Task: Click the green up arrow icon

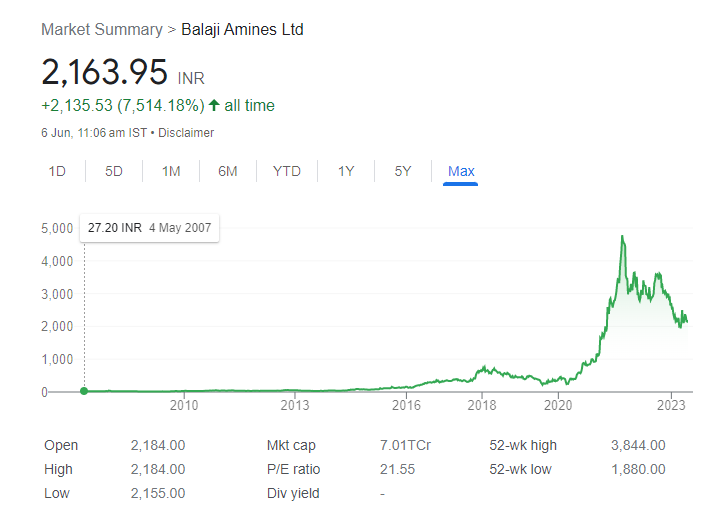Action: coord(214,105)
